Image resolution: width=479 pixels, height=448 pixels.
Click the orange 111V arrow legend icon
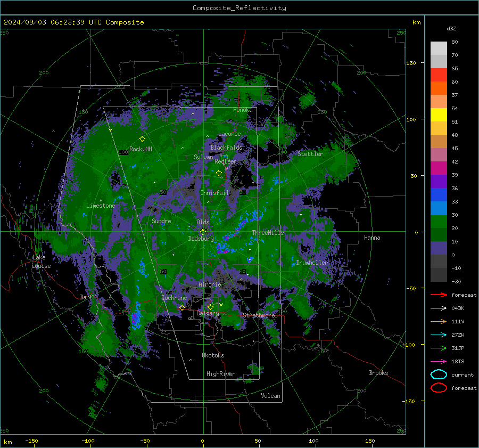pos(439,321)
